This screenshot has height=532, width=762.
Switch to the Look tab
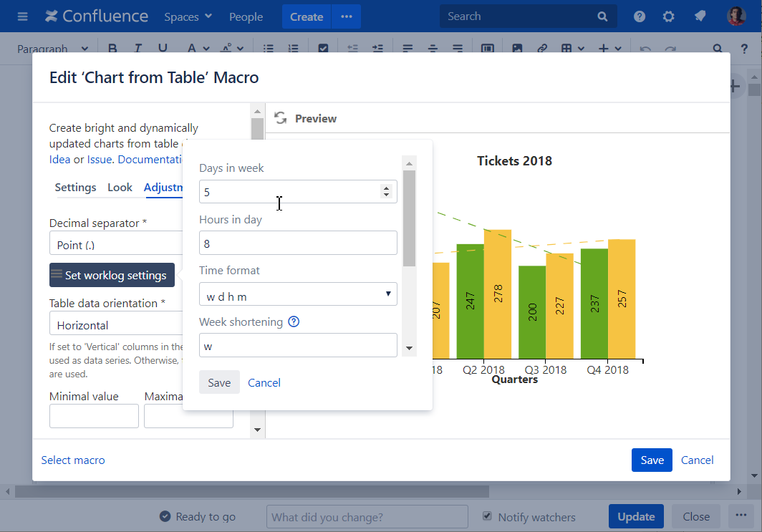point(120,188)
